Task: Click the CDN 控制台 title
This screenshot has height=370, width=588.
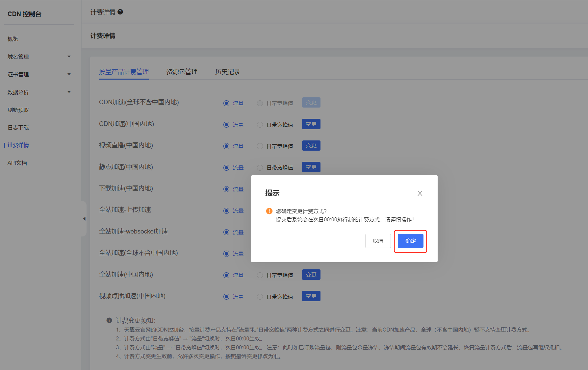Action: (x=24, y=14)
